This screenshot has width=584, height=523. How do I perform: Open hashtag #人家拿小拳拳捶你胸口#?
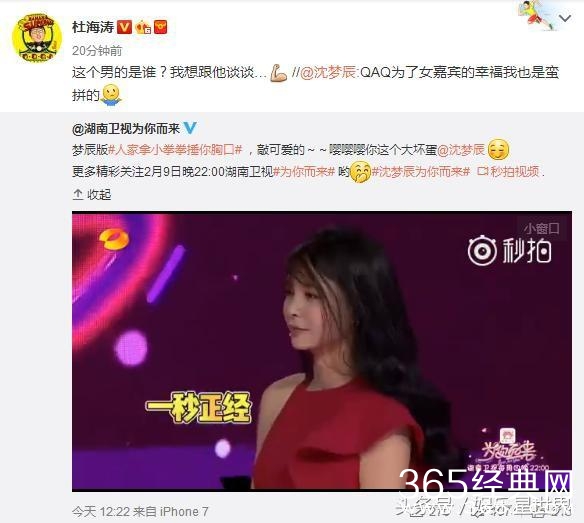[175, 150]
